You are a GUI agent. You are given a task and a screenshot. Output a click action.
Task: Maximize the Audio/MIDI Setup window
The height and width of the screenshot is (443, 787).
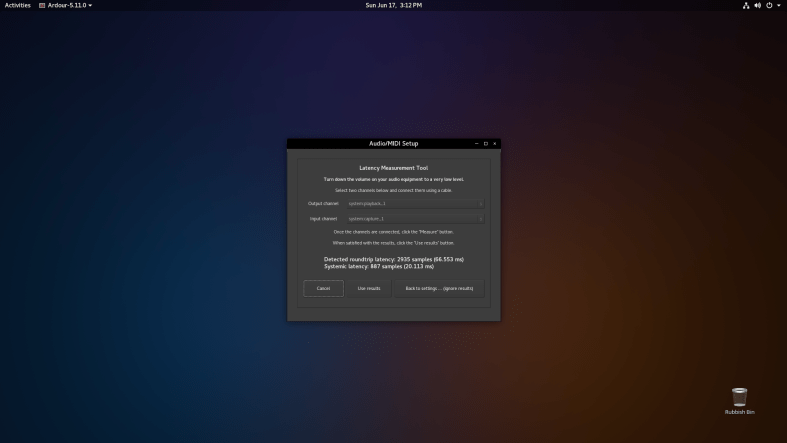pos(485,143)
